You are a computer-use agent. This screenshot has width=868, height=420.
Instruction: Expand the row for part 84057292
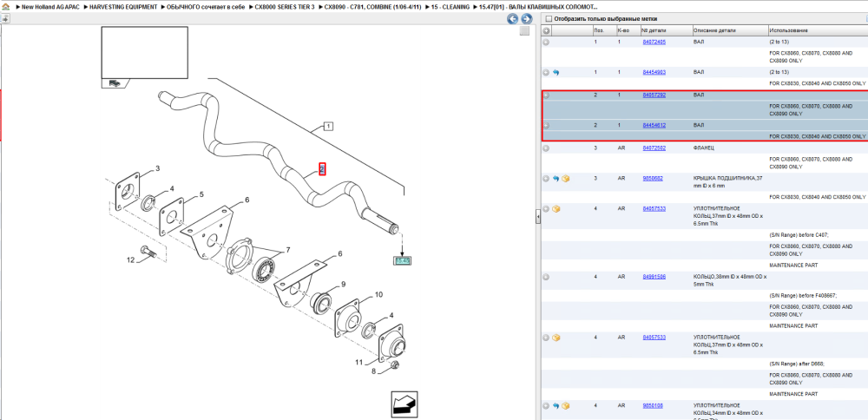pos(546,95)
